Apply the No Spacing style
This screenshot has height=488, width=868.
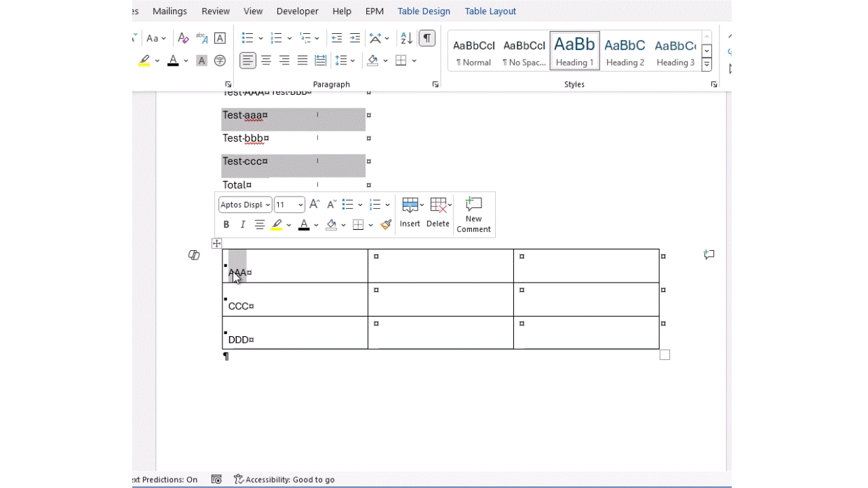524,51
